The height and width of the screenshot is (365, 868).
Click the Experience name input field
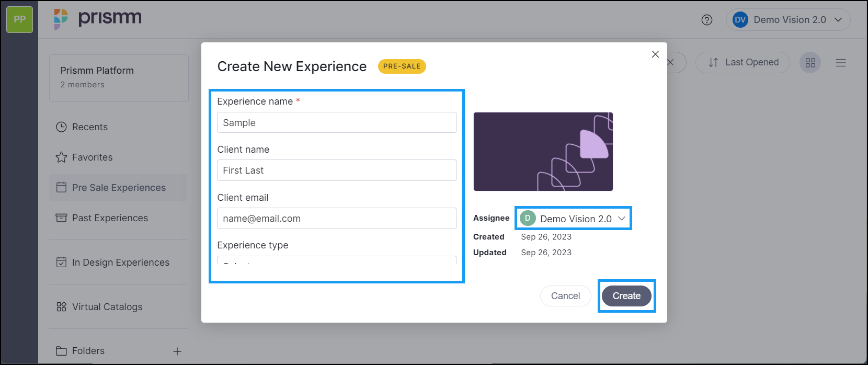coord(337,122)
